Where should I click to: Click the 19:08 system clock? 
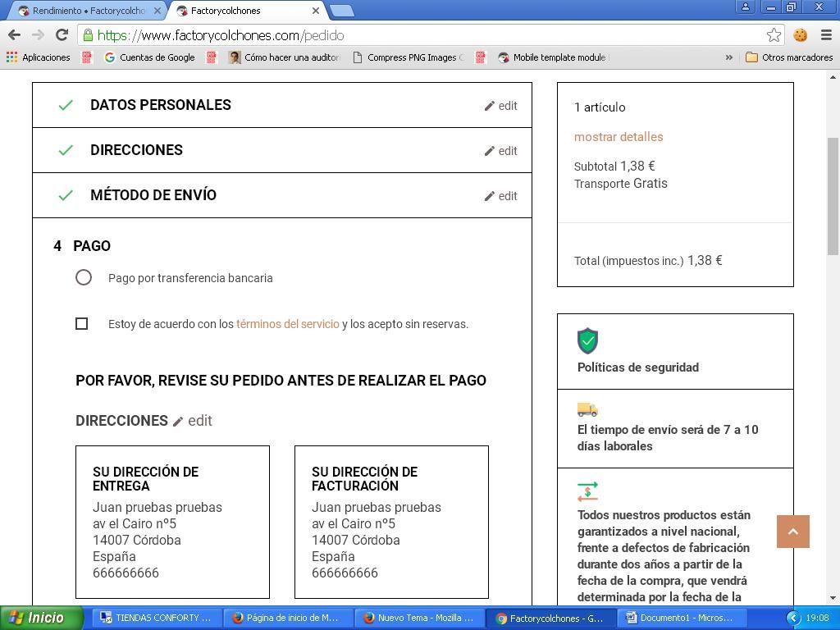[817, 619]
